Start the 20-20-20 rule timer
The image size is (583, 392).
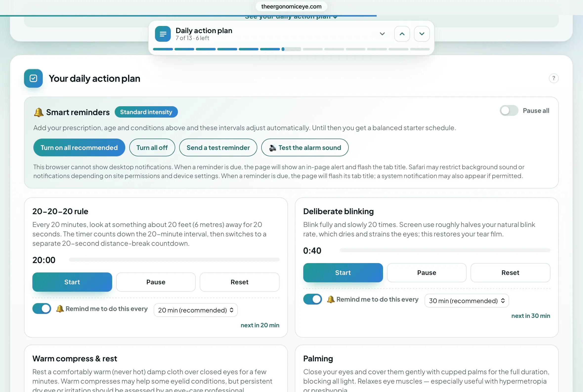click(x=72, y=282)
